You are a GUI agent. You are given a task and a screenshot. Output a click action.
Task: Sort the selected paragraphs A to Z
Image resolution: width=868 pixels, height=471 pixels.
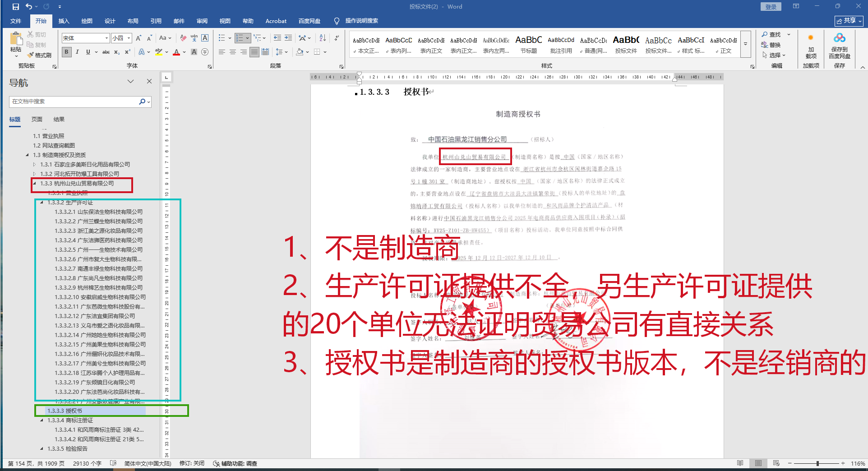323,38
